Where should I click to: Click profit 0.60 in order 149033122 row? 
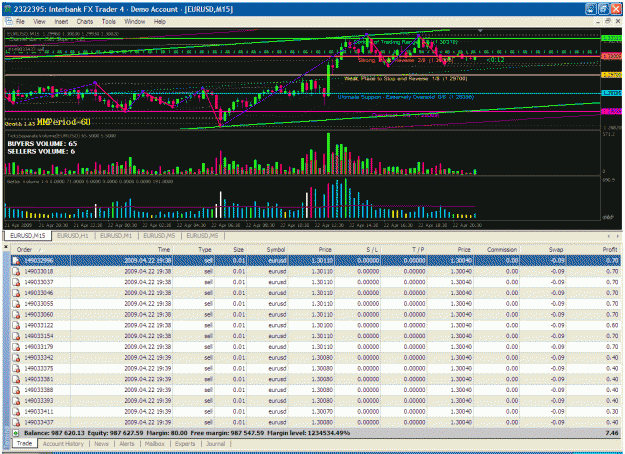612,325
